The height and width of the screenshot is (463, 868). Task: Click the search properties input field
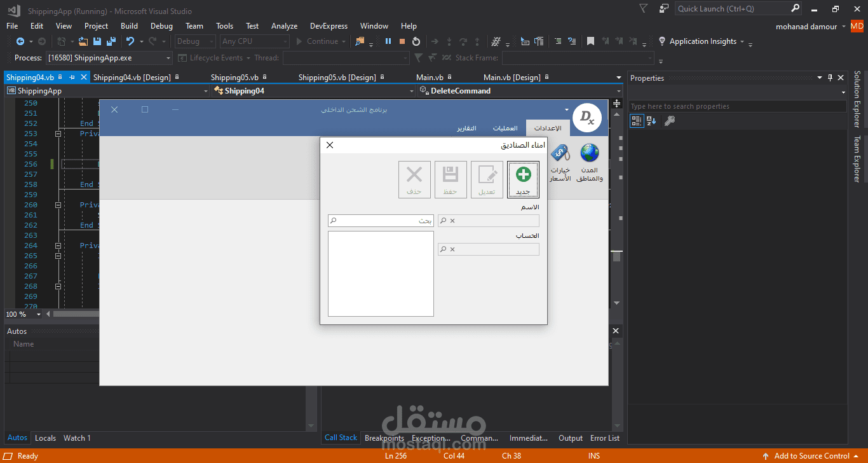pos(738,106)
